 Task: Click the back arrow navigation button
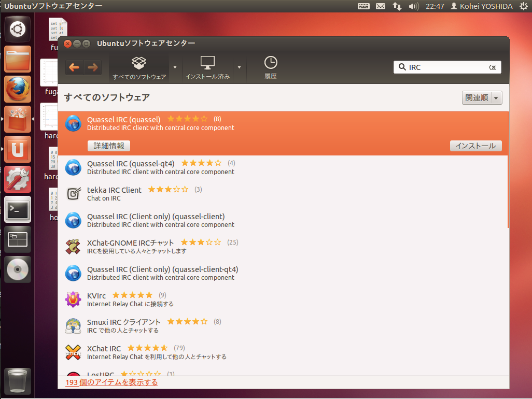click(x=74, y=67)
